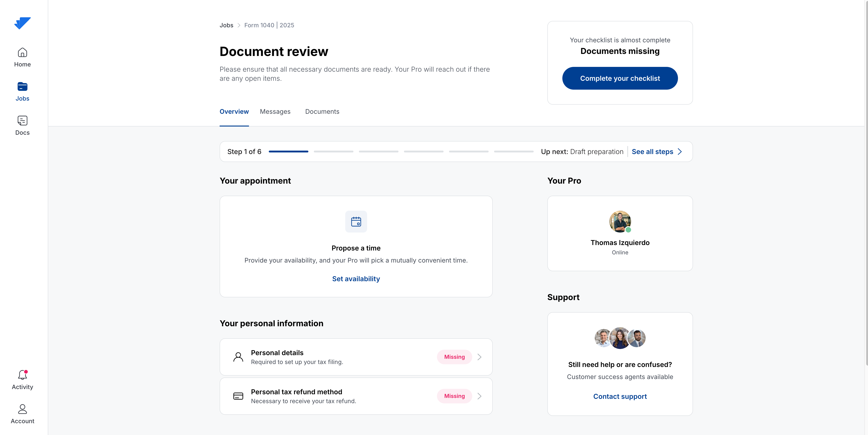Click 'Still need help or are confused?' text
The width and height of the screenshot is (868, 435).
(620, 364)
